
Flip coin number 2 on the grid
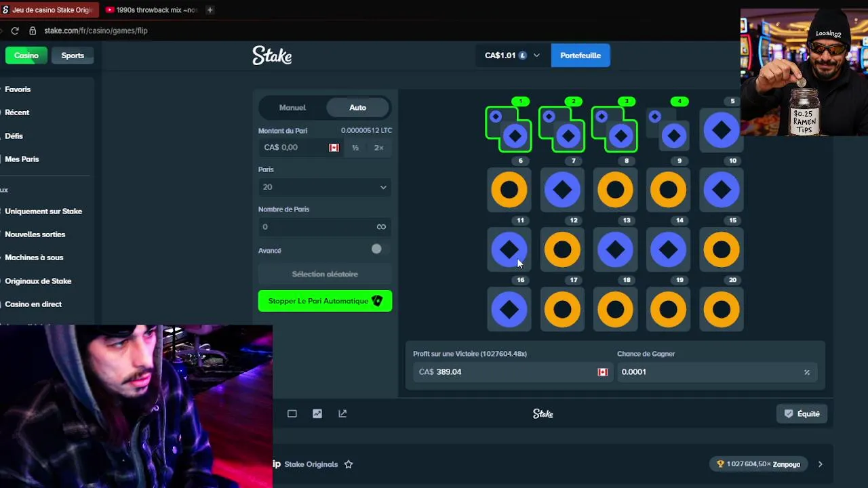point(561,129)
